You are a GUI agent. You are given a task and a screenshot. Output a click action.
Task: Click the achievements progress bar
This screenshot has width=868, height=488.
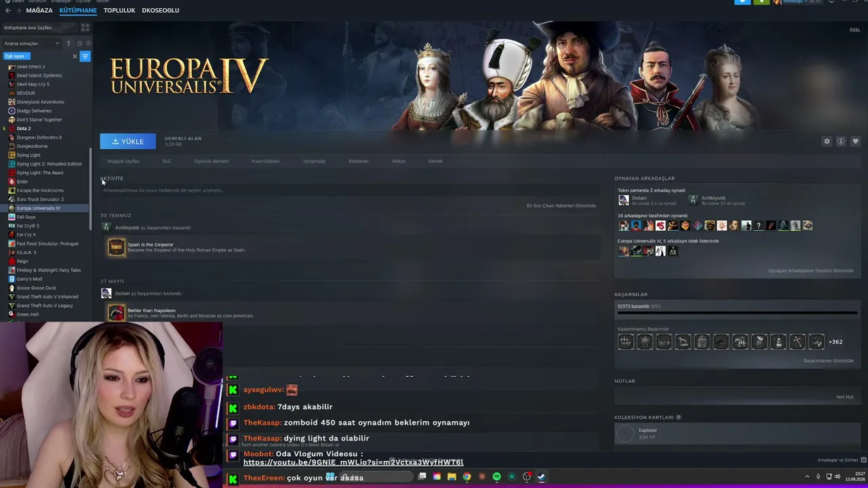(736, 313)
